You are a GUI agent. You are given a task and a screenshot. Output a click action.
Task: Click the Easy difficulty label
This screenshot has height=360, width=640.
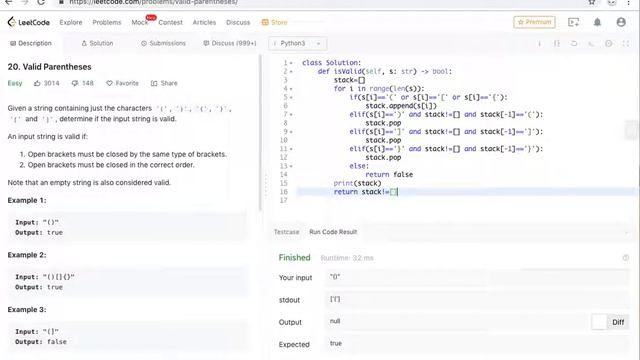pyautogui.click(x=15, y=83)
